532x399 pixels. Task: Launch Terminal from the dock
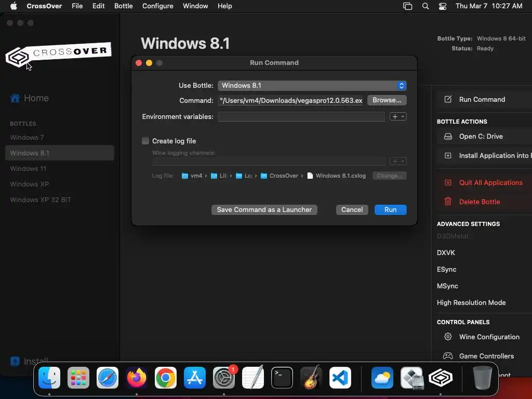282,378
